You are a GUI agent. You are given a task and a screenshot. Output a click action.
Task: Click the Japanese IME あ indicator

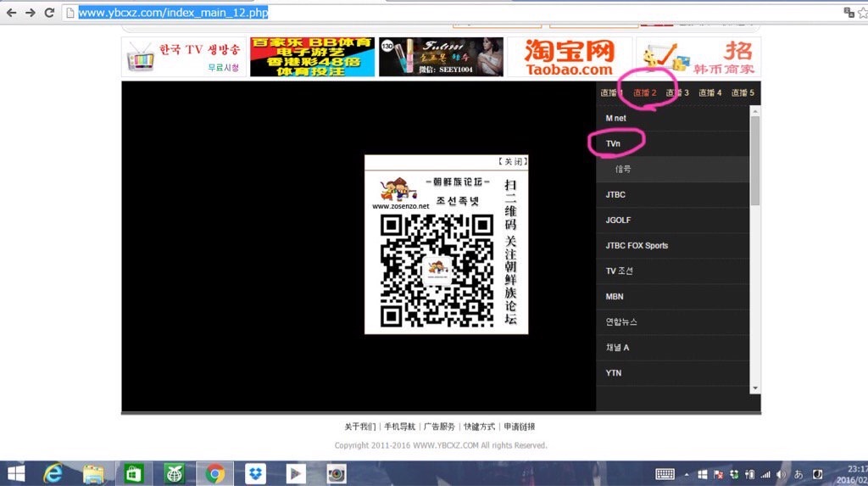coord(798,474)
